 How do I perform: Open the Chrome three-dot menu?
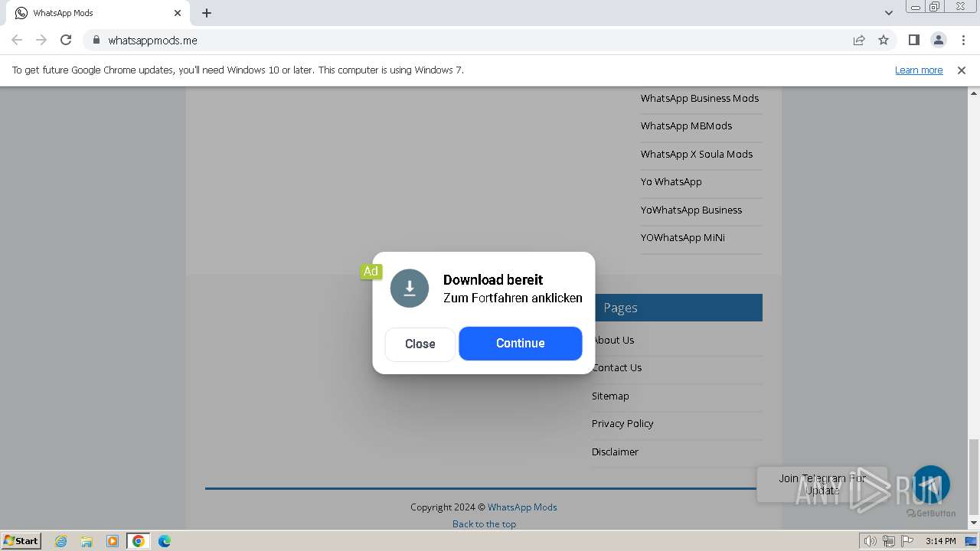tap(962, 40)
